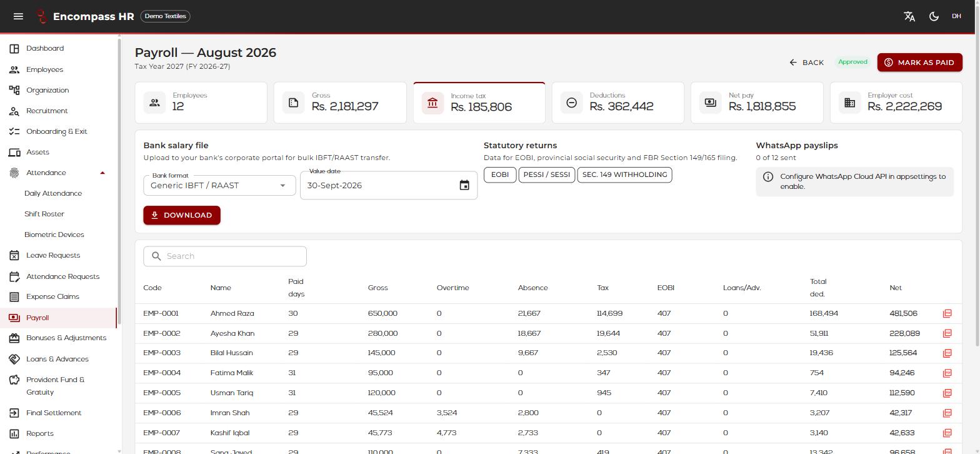
Task: Open PDF payslip for Usman Tariq
Action: [x=947, y=393]
